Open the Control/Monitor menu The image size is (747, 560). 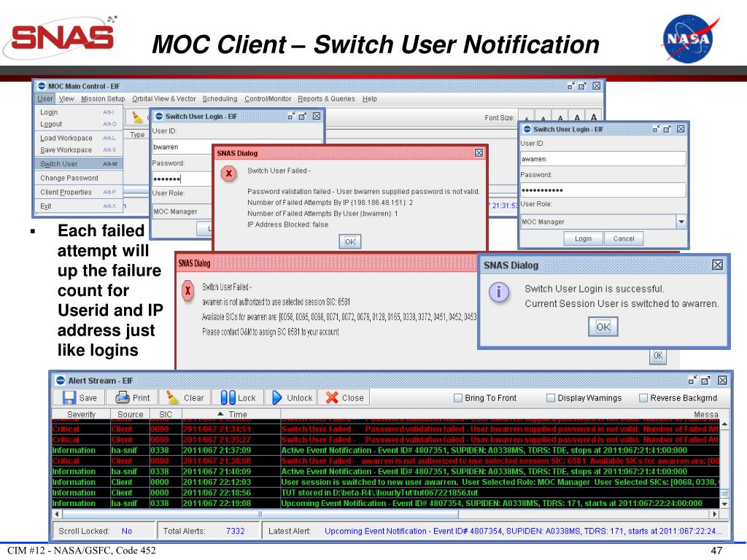click(268, 98)
